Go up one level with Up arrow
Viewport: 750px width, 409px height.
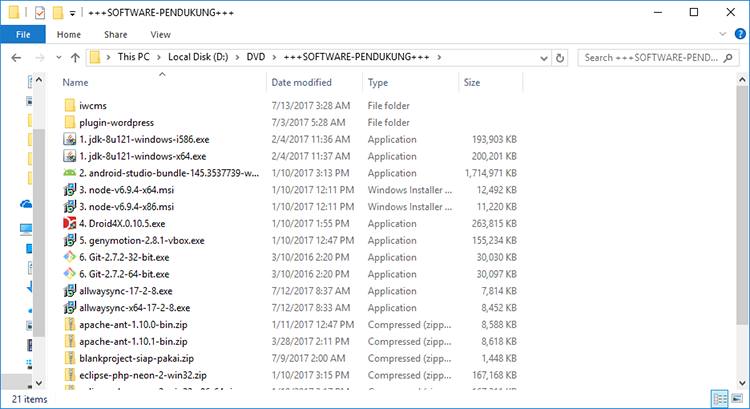pyautogui.click(x=75, y=58)
